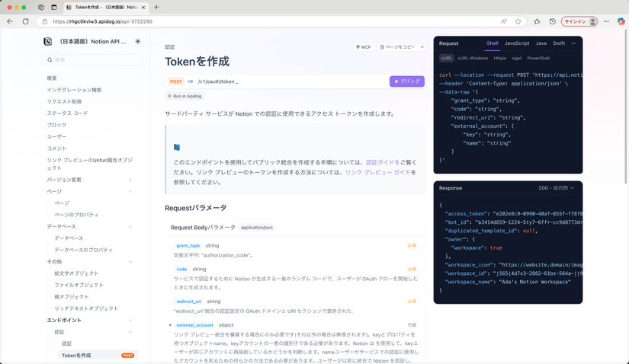629x364 pixels.
Task: Open データベースのプロパティ in the sidebar
Action: click(x=83, y=250)
